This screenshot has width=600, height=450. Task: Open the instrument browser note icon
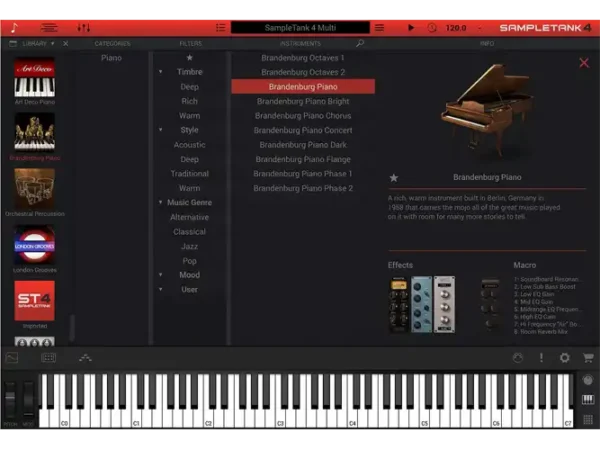(14, 28)
